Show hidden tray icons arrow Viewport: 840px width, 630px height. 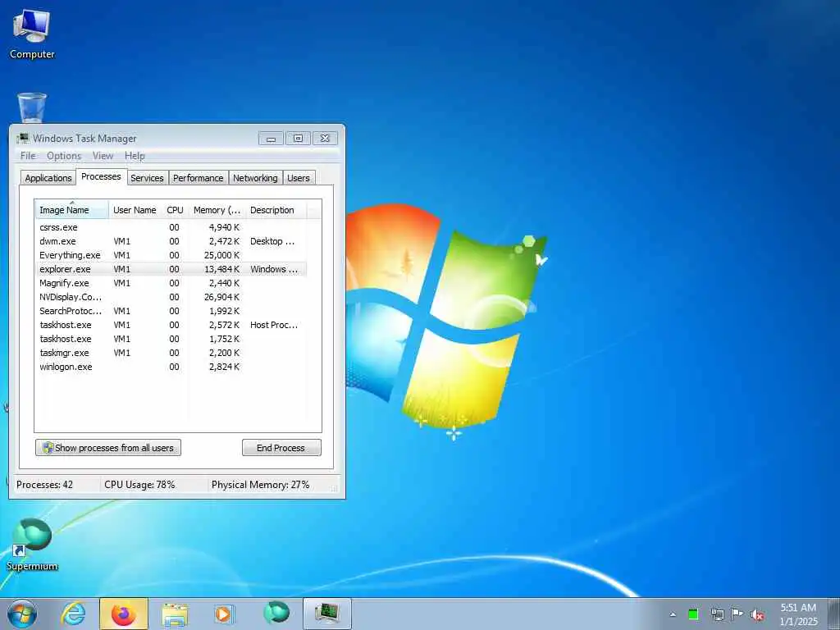[x=673, y=614]
